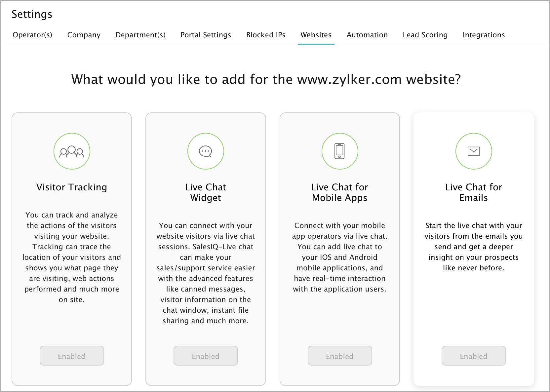
Task: Go to the Department(s) tab
Action: 140,35
